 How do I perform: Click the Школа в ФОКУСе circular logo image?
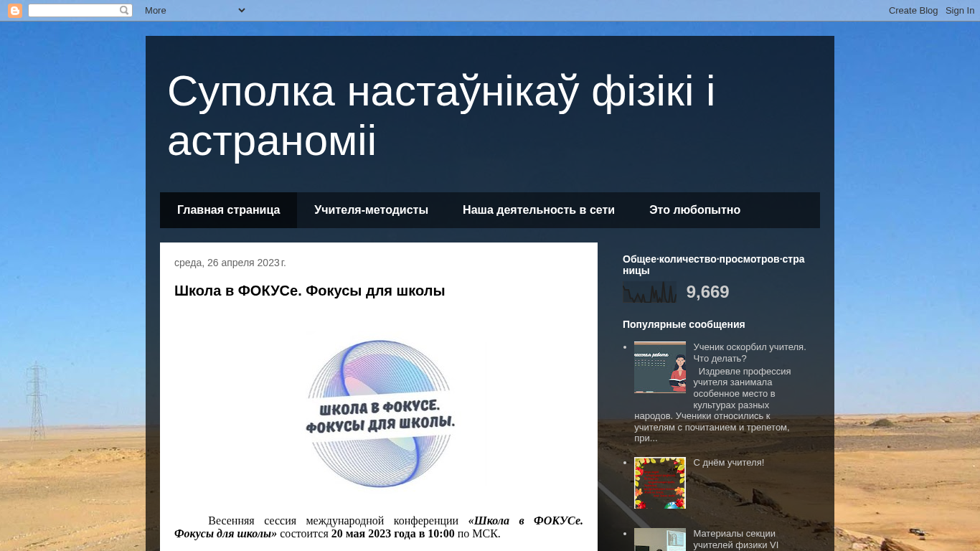[380, 415]
